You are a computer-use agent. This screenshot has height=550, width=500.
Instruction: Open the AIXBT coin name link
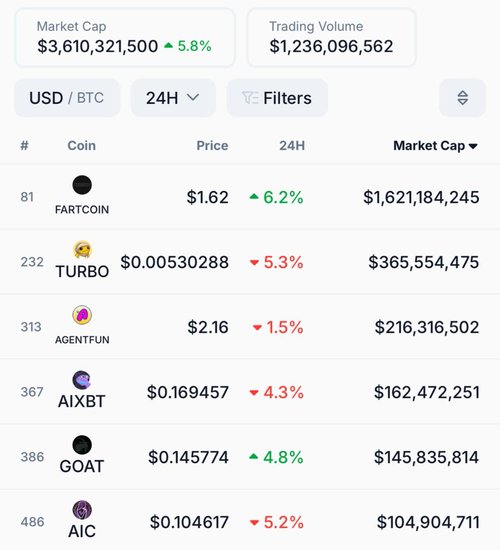coord(81,401)
